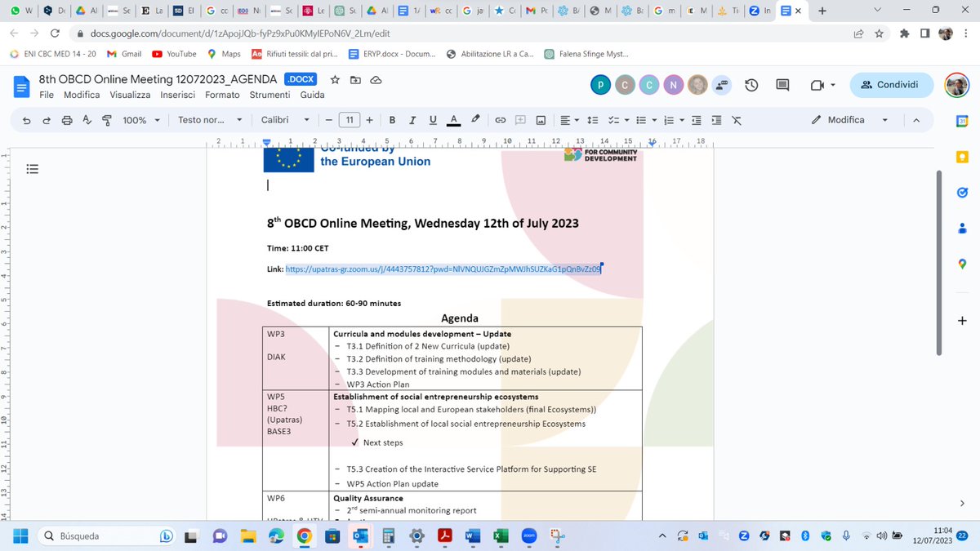Show the document outline icon
The height and width of the screenshot is (551, 980).
click(x=33, y=170)
